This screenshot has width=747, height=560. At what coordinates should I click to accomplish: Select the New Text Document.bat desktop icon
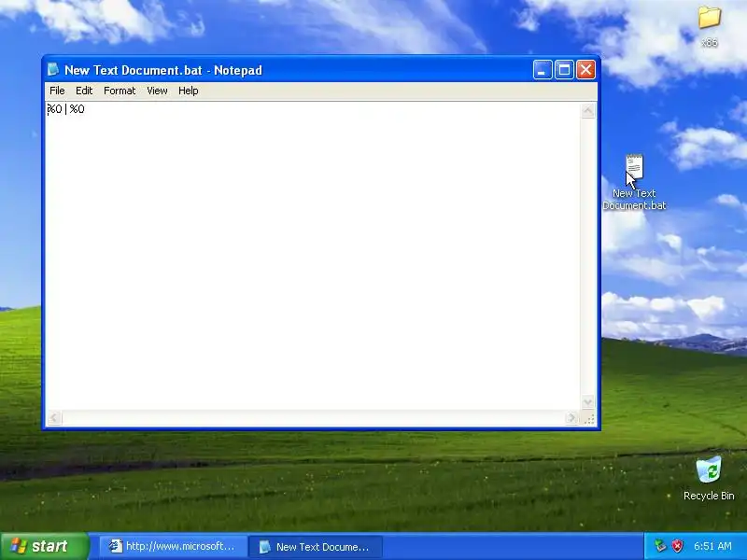(634, 182)
